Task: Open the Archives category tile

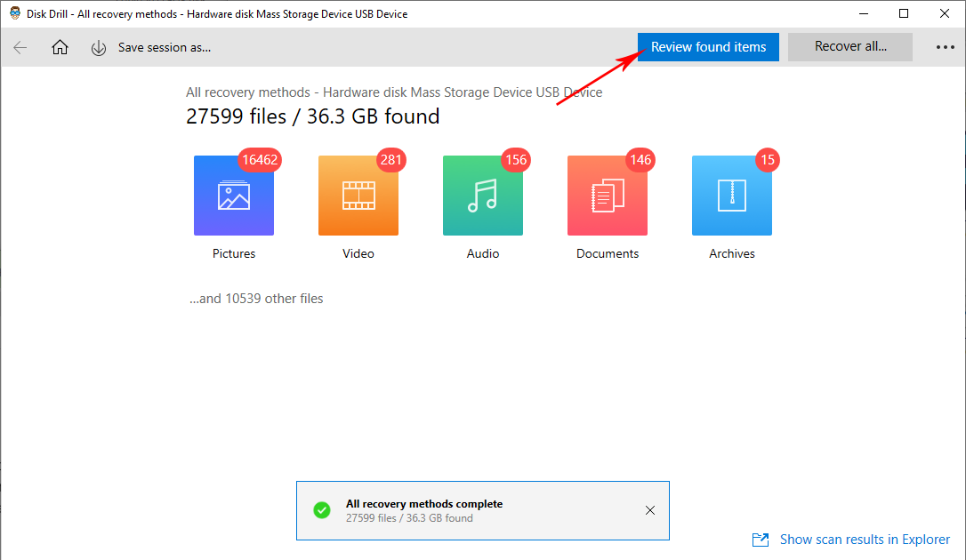Action: click(732, 196)
